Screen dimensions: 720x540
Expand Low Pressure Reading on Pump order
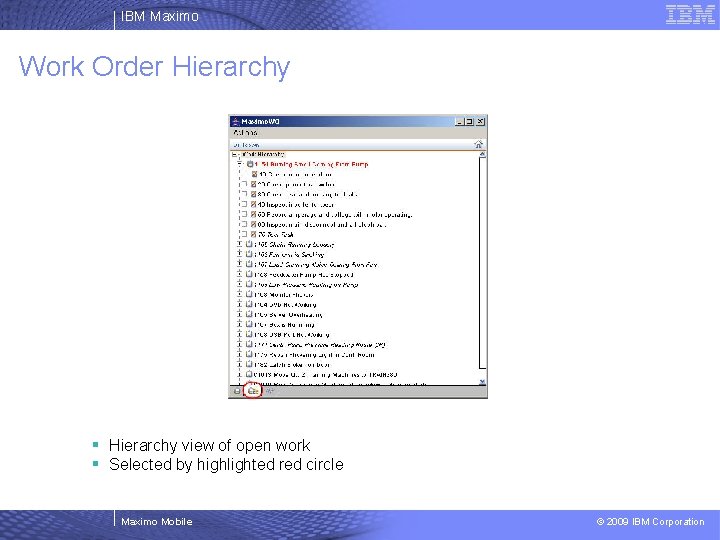pyautogui.click(x=239, y=284)
